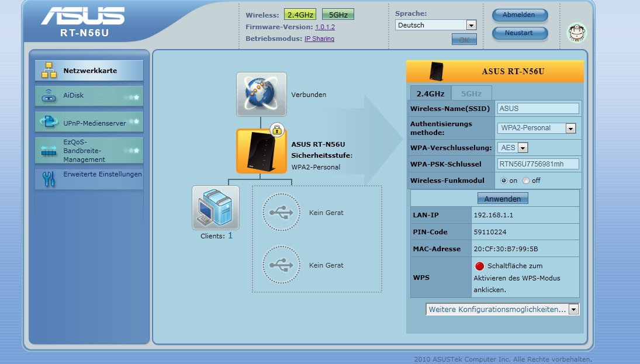Image resolution: width=640 pixels, height=364 pixels.
Task: Open the WPA-Verschlüsselung AES dropdown
Action: coord(513,148)
